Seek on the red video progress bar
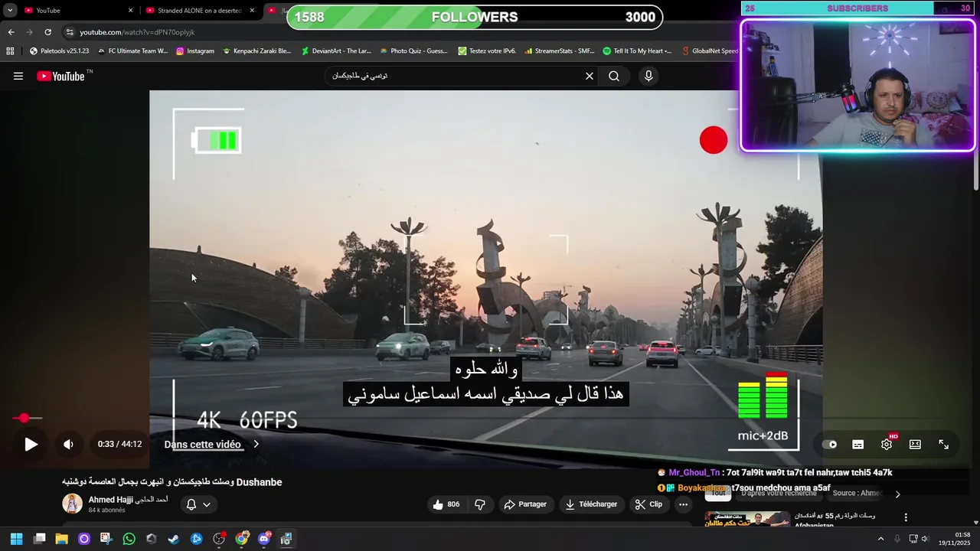 pyautogui.click(x=27, y=418)
